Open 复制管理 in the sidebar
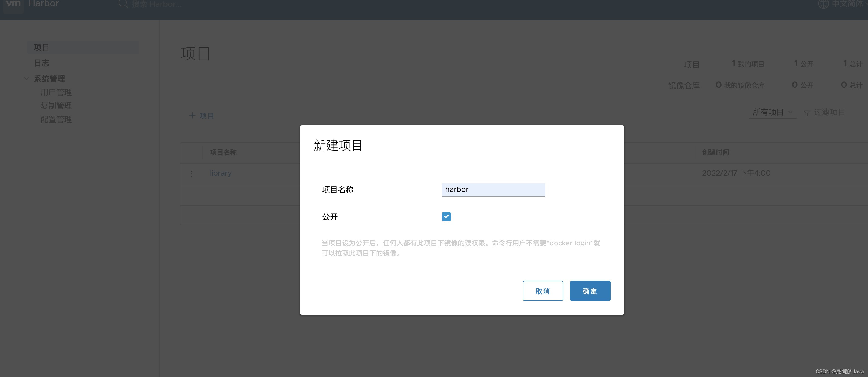This screenshot has height=377, width=868. point(56,106)
